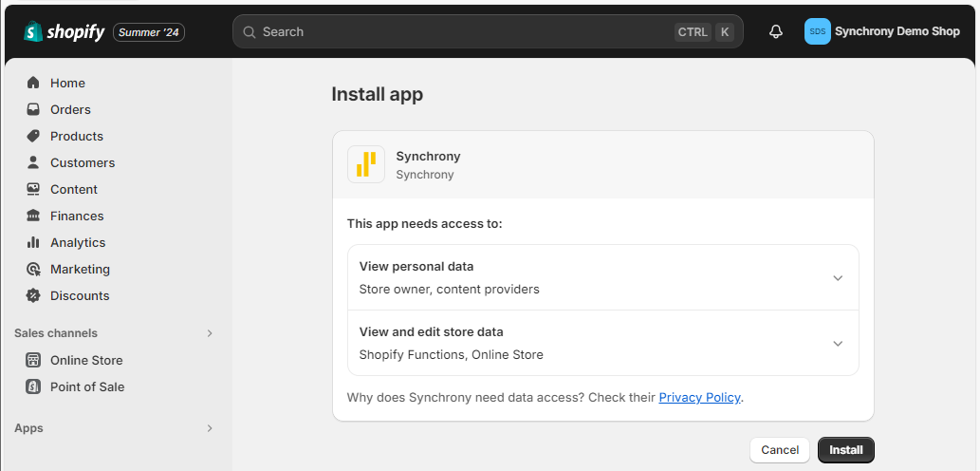Screen dimensions: 980x471
Task: Click the Orders inbox icon
Action: [x=33, y=109]
